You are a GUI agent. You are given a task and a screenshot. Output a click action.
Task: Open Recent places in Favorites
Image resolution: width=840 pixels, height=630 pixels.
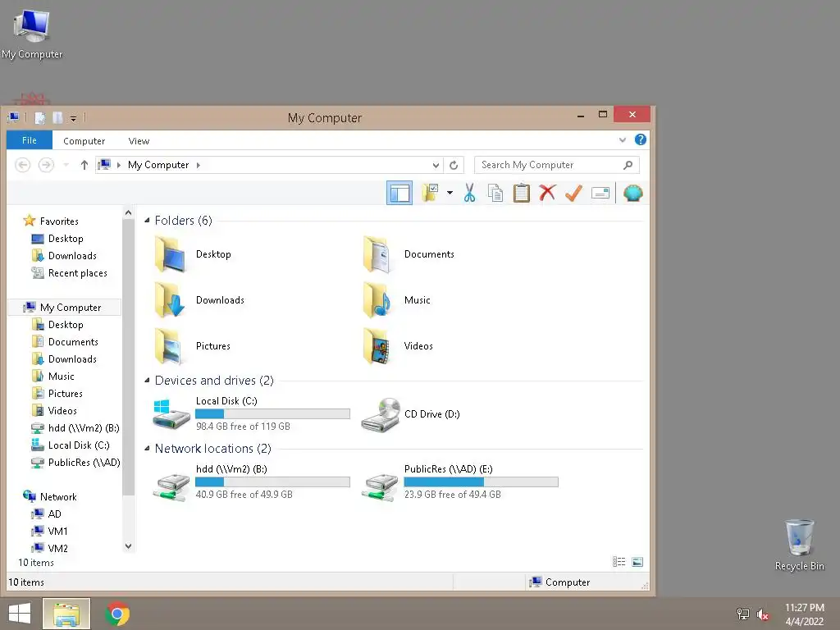click(78, 273)
